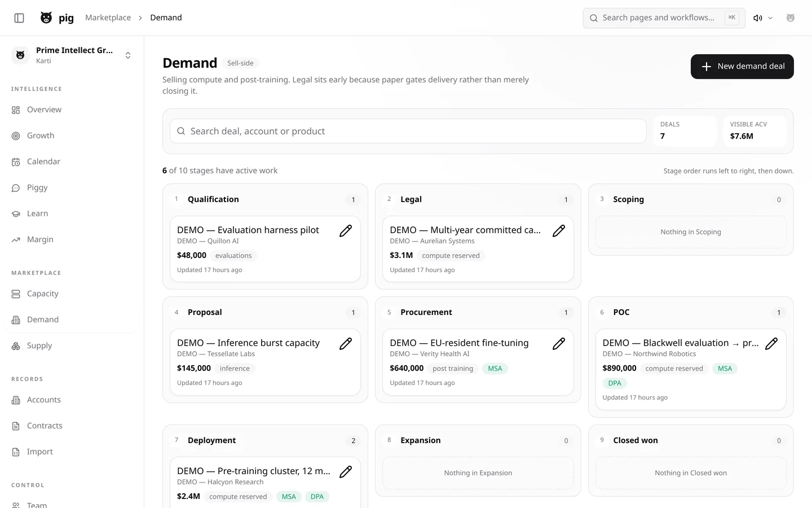The image size is (812, 508).
Task: Select the Growth sidebar label
Action: coord(41,135)
